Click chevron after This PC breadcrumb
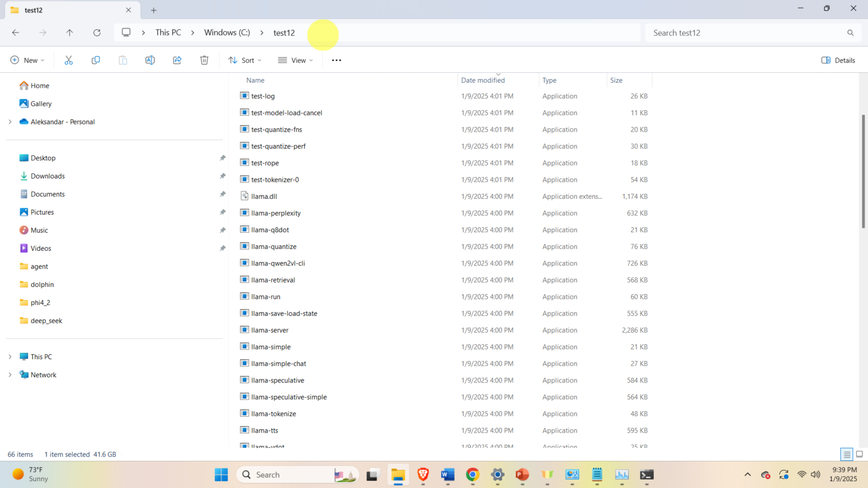This screenshot has width=868, height=488. (x=193, y=33)
